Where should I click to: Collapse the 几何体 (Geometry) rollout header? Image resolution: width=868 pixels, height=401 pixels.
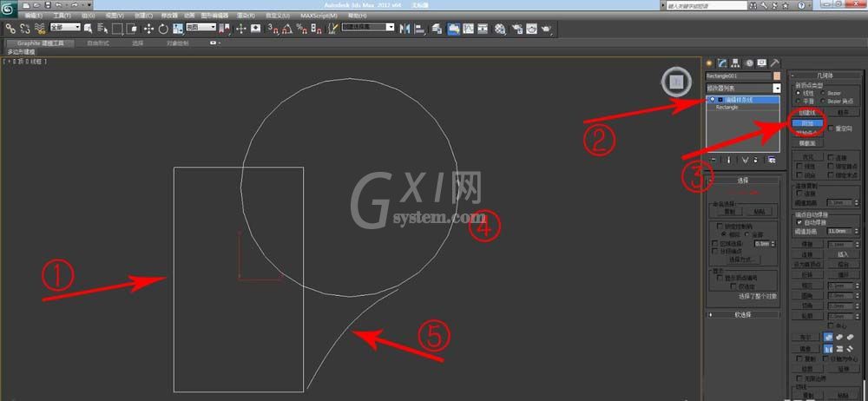[825, 76]
